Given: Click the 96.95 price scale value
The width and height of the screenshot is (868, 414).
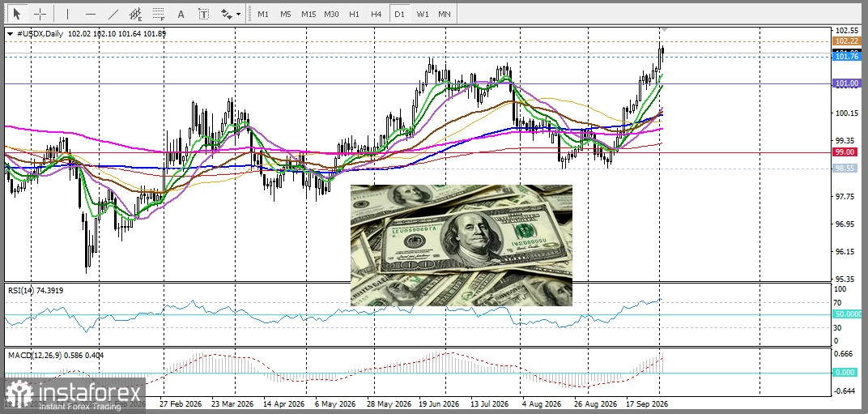Looking at the screenshot, I should pos(846,224).
